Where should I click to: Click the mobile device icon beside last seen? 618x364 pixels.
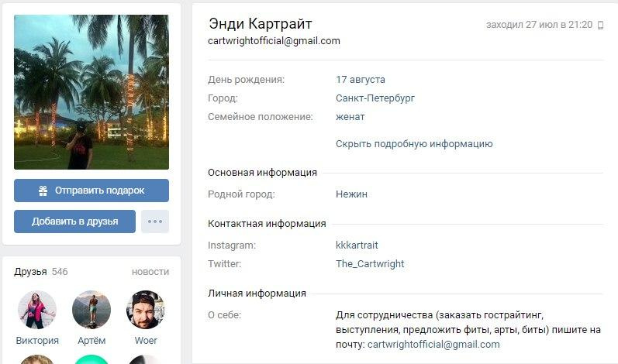pos(601,26)
